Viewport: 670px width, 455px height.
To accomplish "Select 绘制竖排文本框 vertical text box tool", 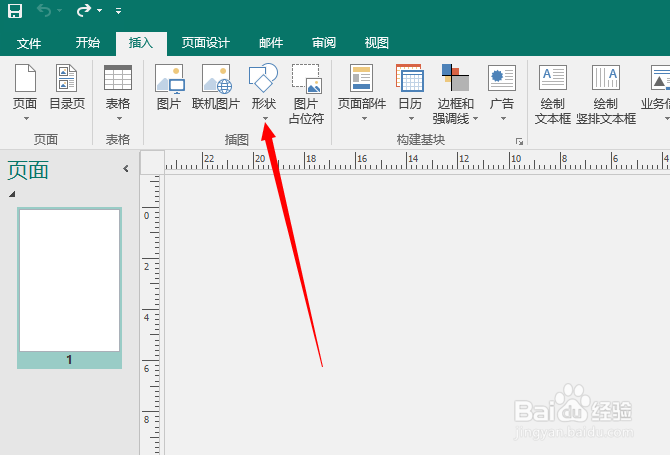I will tap(605, 94).
